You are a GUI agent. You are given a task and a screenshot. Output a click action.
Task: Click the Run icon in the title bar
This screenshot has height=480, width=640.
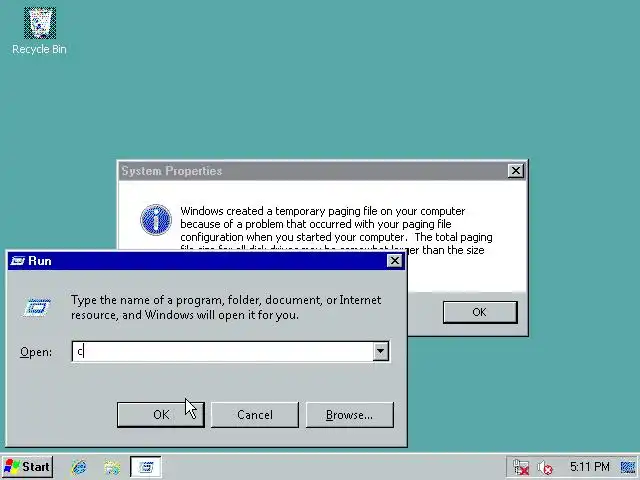click(x=18, y=261)
